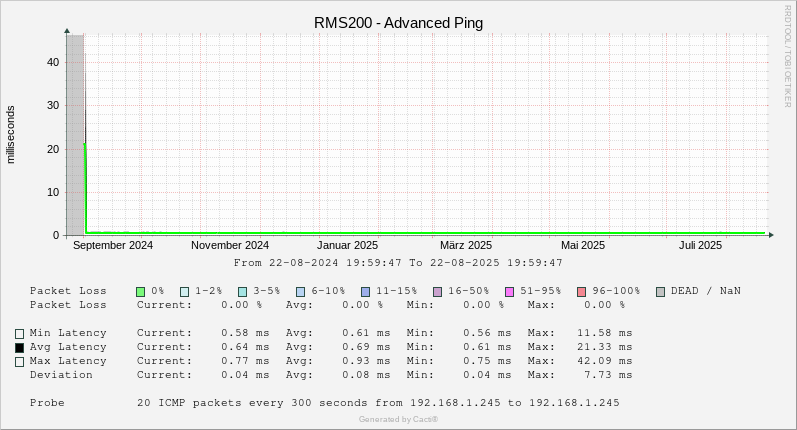Click the Avg Latency average 0.69 ms
The height and width of the screenshot is (430, 797).
(366, 347)
